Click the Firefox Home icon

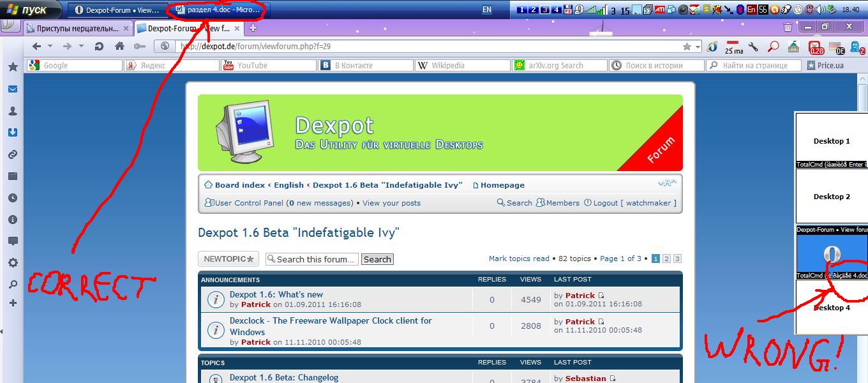tap(119, 47)
